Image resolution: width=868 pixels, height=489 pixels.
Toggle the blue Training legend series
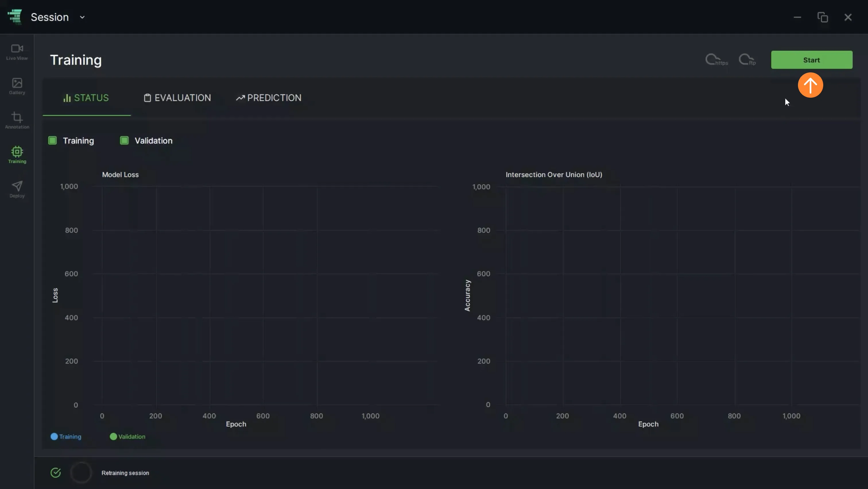pyautogui.click(x=66, y=437)
